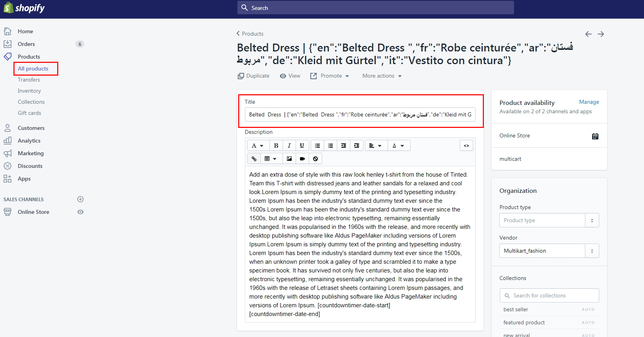Go to next product arrow
This screenshot has width=644, height=337.
[x=601, y=34]
